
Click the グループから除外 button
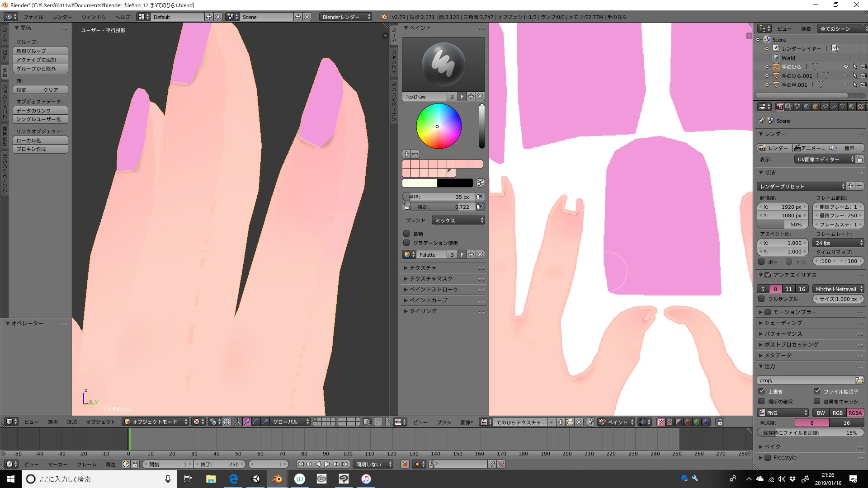(41, 68)
